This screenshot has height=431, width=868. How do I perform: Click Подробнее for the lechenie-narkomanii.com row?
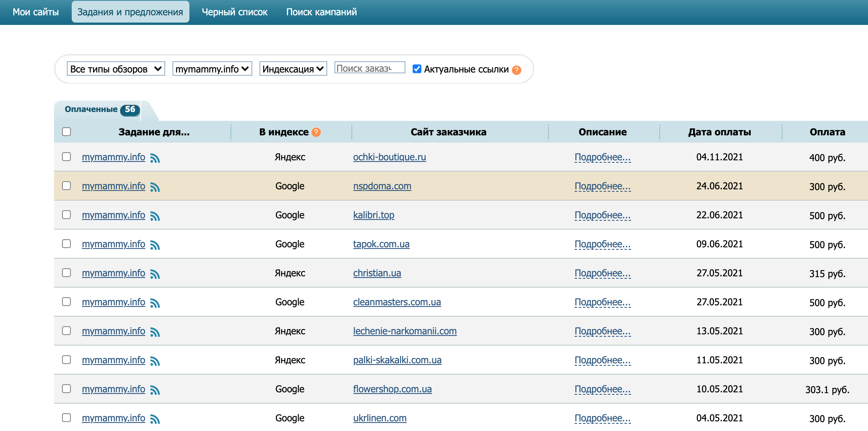(x=602, y=331)
